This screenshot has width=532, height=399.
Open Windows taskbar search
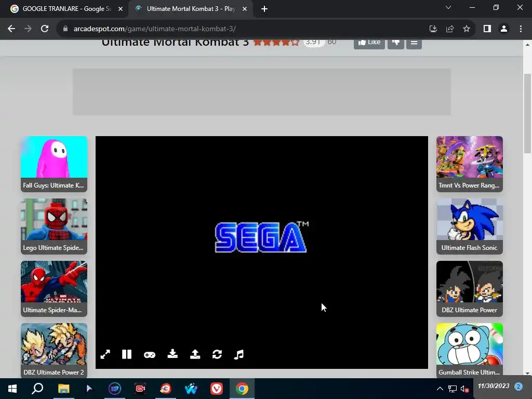tap(37, 389)
